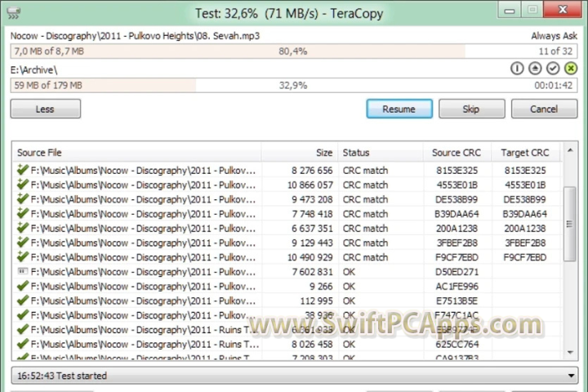Click source CRC value 200A1238

pyautogui.click(x=457, y=229)
